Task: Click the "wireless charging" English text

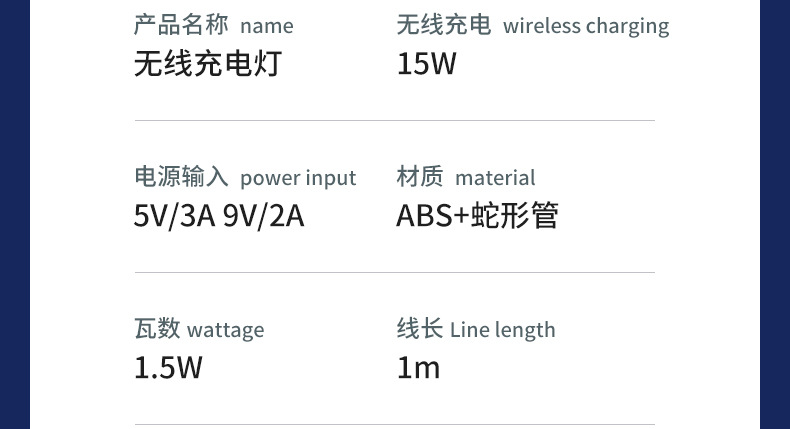Action: click(586, 26)
